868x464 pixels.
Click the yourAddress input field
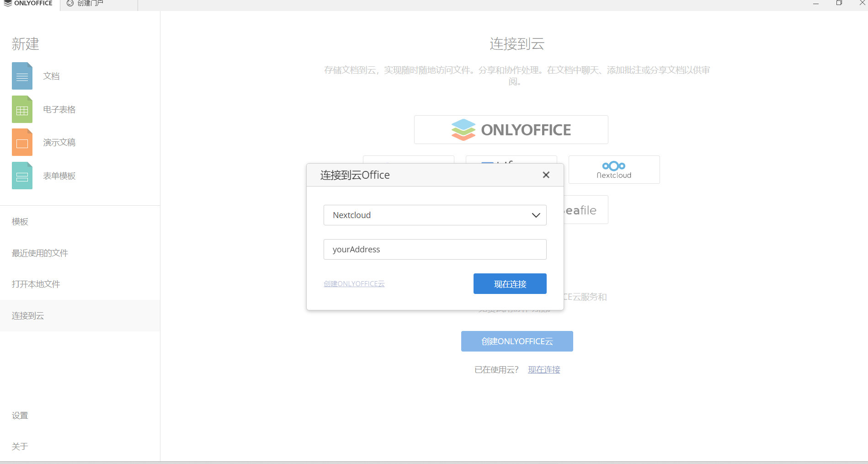pos(435,250)
